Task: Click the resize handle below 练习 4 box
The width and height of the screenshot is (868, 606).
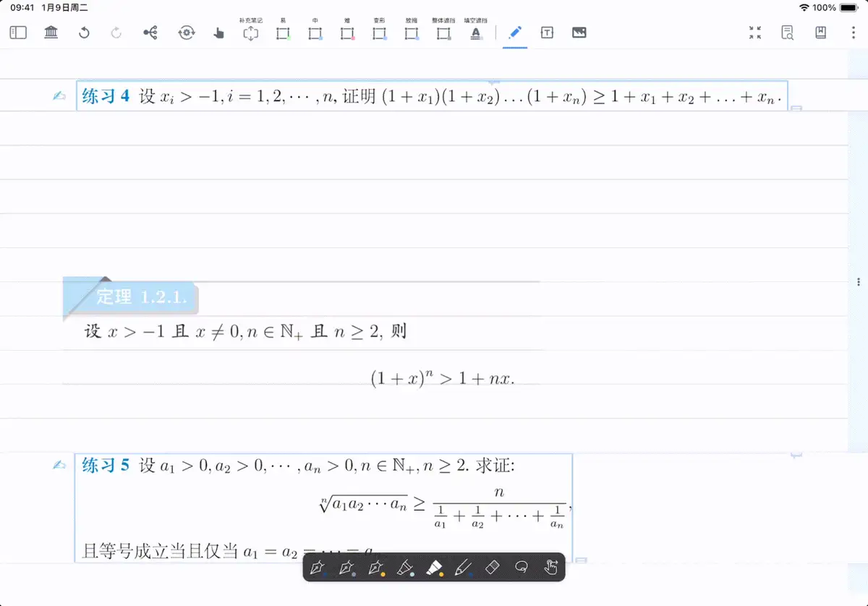Action: click(x=796, y=108)
